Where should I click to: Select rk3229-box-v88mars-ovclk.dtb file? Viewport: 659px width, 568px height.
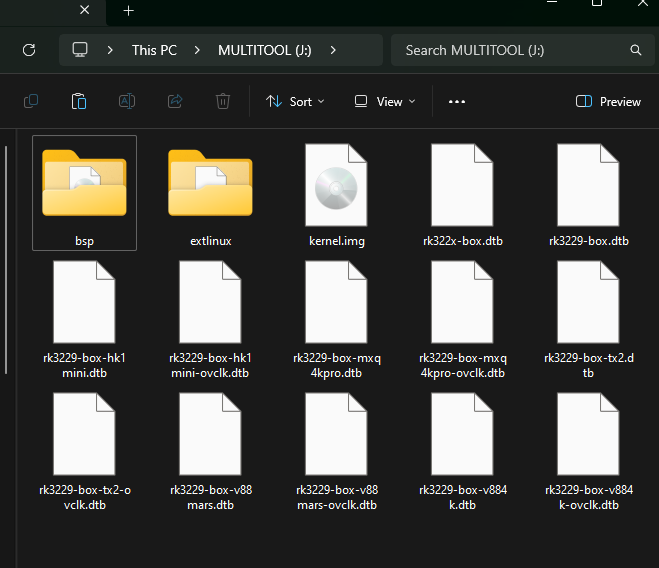336,452
